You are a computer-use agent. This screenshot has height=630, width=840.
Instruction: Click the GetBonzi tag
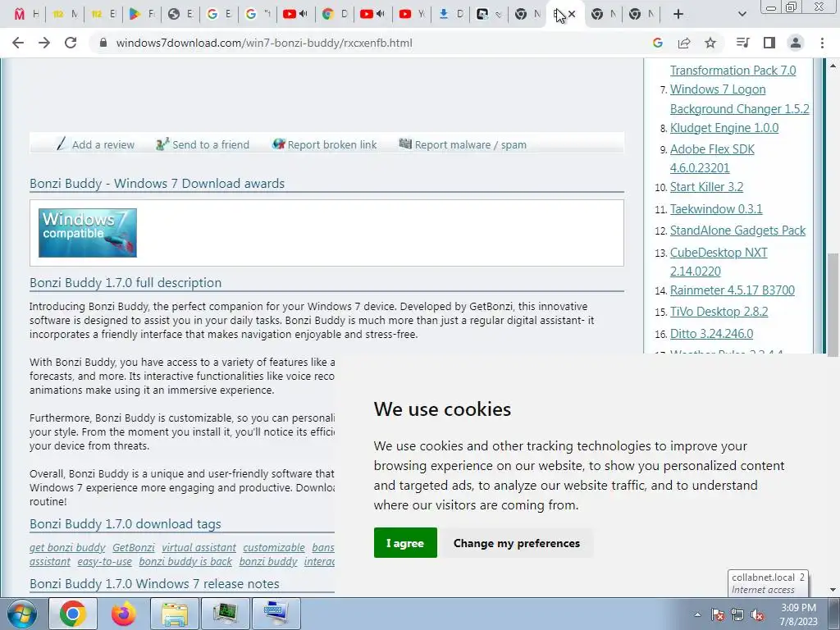pos(134,547)
